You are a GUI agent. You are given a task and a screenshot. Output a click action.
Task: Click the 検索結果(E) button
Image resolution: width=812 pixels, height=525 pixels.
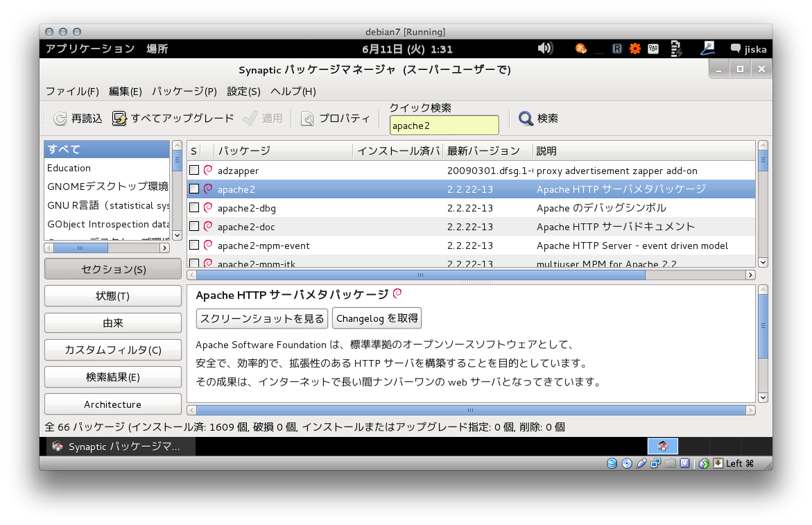point(113,377)
